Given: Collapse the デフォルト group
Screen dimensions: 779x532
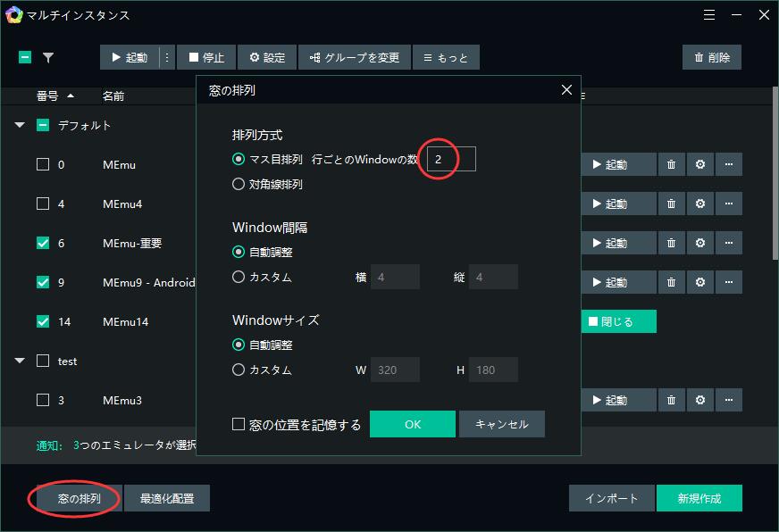Looking at the screenshot, I should [20, 126].
